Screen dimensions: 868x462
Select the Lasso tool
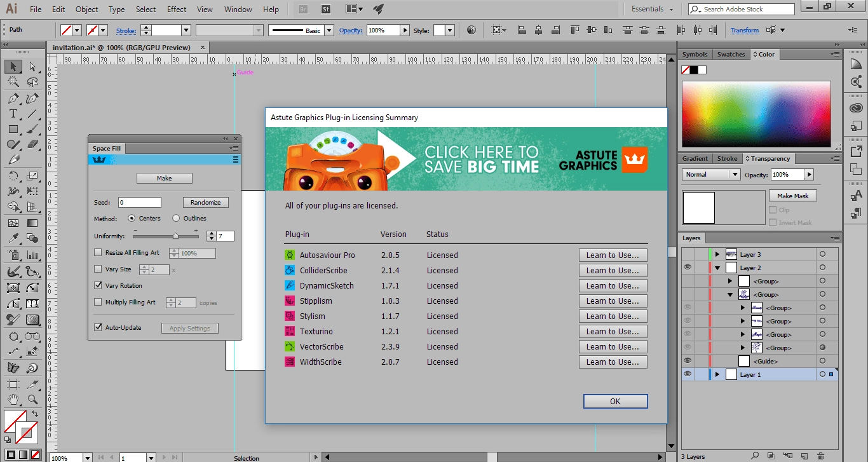tap(32, 83)
